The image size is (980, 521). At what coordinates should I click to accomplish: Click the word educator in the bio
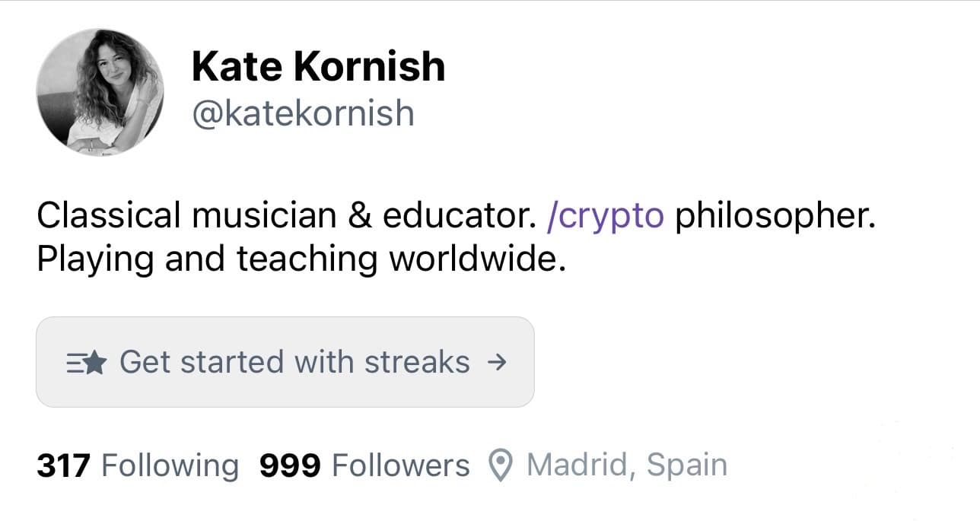[x=456, y=217]
